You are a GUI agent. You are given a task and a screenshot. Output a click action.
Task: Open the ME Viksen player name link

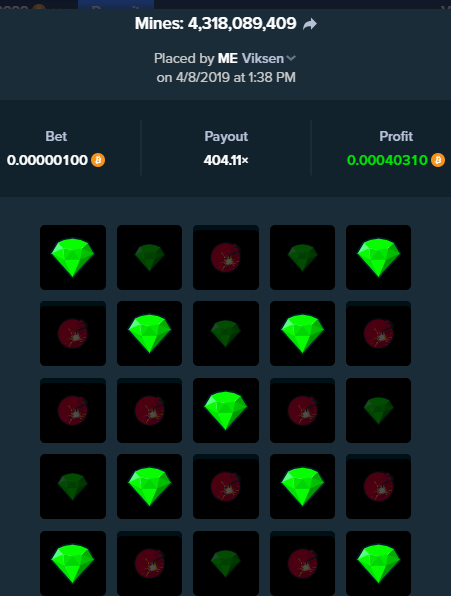[x=250, y=59]
